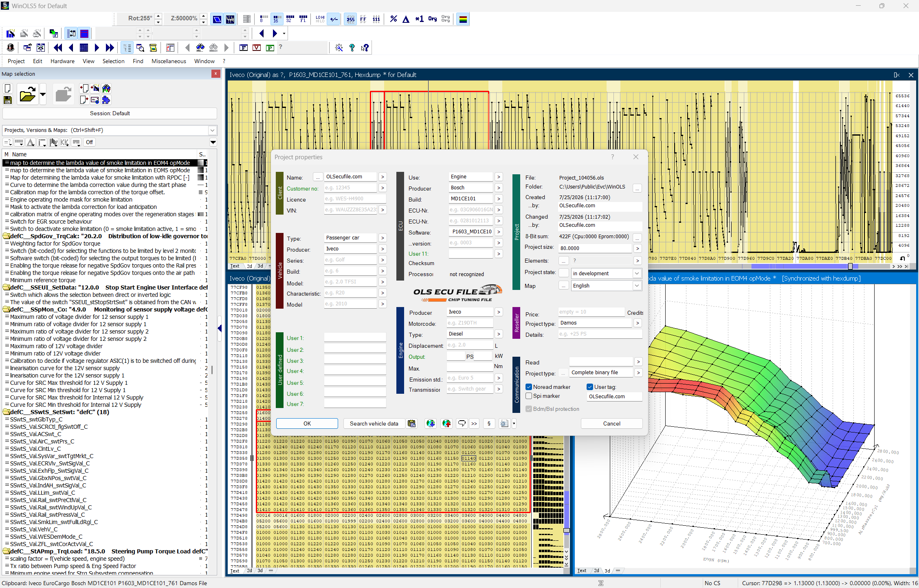Click the Org original values toolbar icon

[432, 19]
